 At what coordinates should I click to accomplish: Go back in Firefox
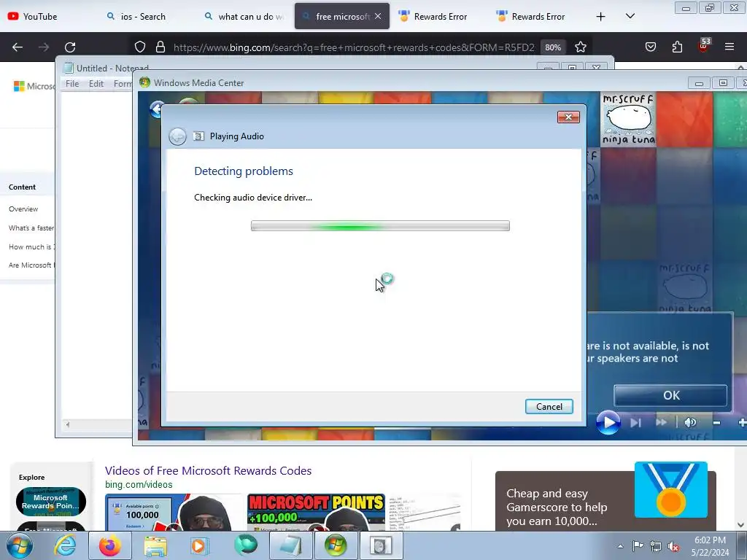click(x=18, y=47)
